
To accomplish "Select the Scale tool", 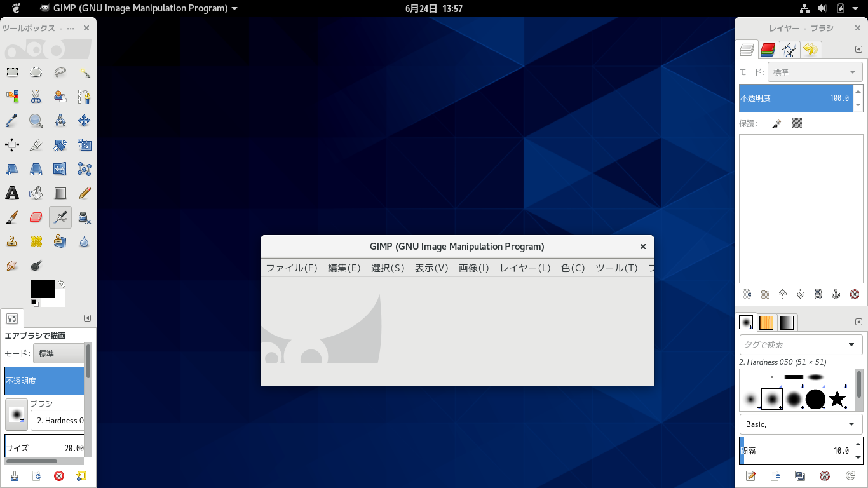I will pos(85,145).
